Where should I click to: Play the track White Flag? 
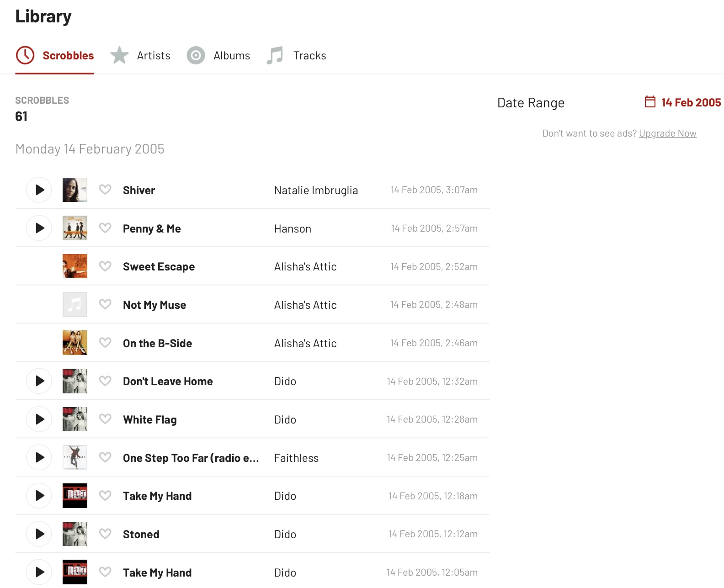pos(39,419)
